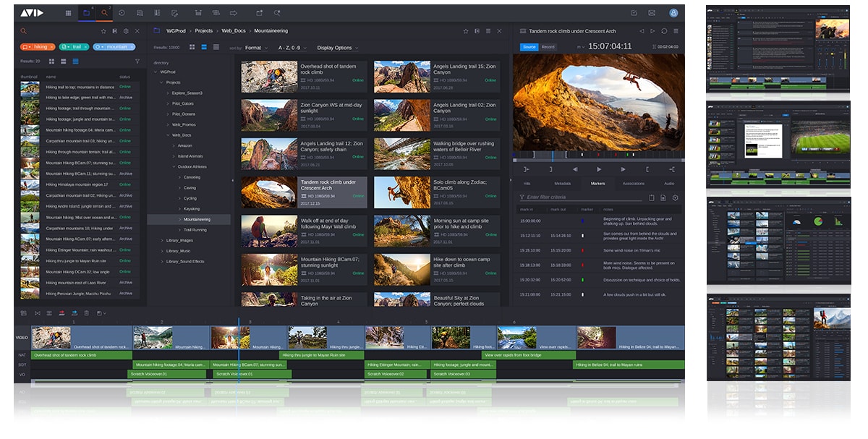Open the Associations tab

633,184
